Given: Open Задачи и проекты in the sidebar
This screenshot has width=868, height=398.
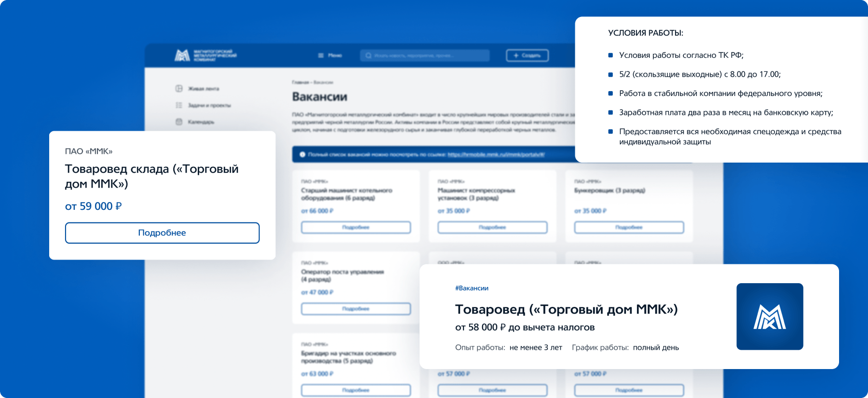Looking at the screenshot, I should click(x=203, y=105).
